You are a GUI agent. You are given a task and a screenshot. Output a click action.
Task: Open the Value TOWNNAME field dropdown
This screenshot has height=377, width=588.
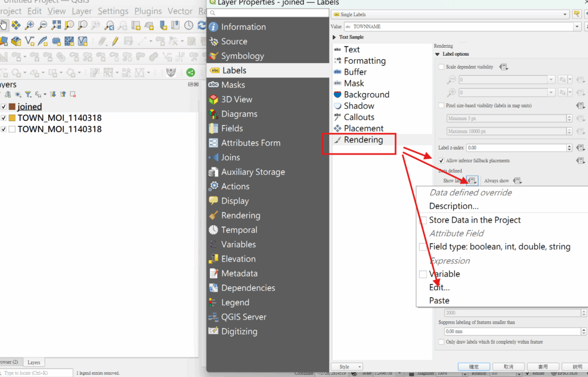577,26
